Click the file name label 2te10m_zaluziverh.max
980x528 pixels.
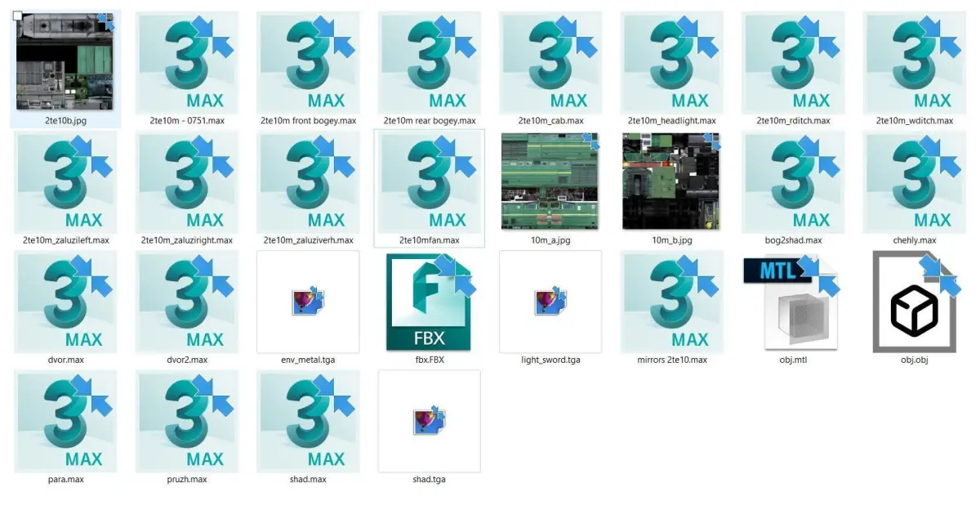pyautogui.click(x=308, y=240)
